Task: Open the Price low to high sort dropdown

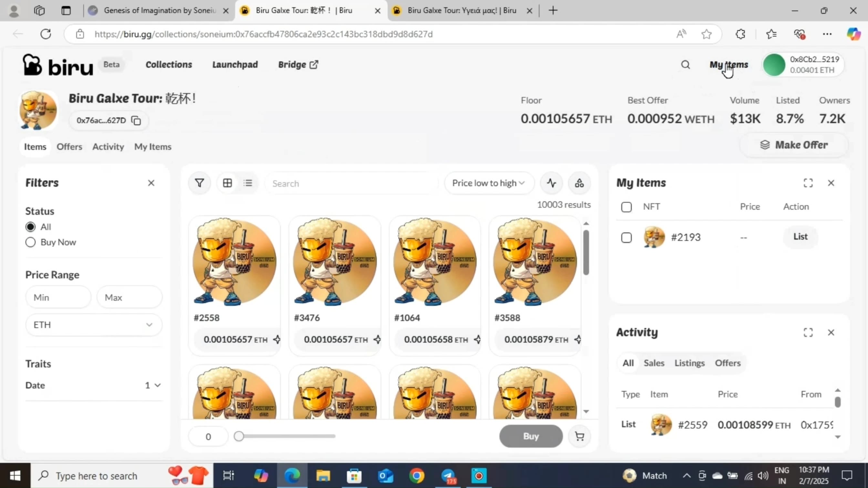Action: 488,183
